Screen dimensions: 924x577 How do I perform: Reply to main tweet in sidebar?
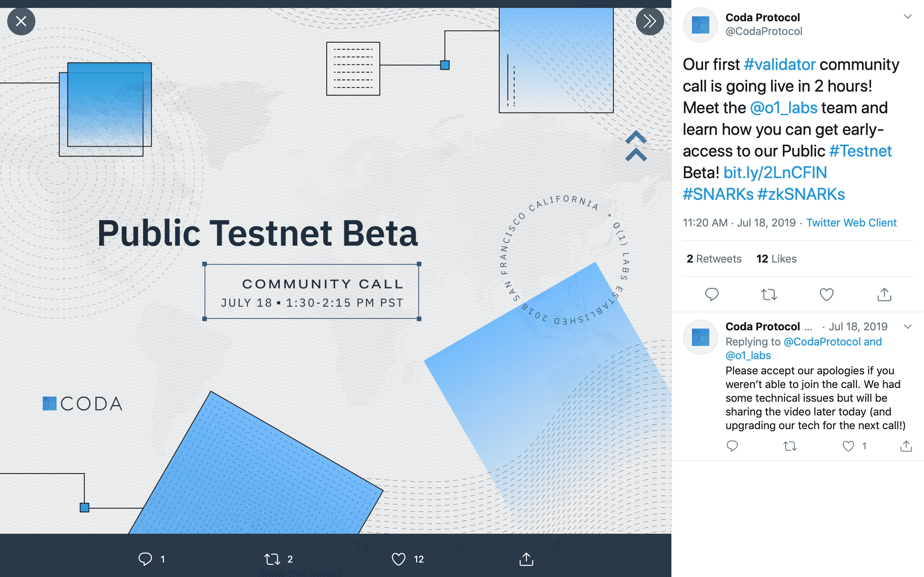(712, 295)
